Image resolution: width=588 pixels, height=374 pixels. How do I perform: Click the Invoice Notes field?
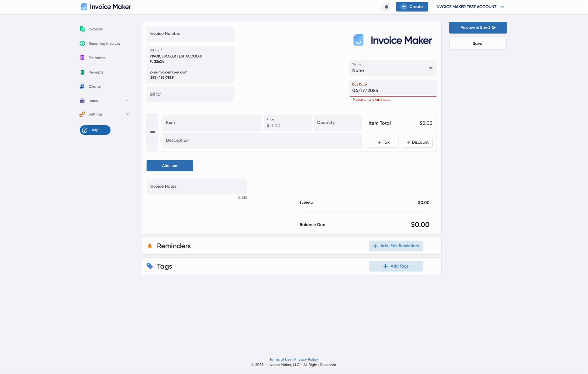tap(197, 187)
